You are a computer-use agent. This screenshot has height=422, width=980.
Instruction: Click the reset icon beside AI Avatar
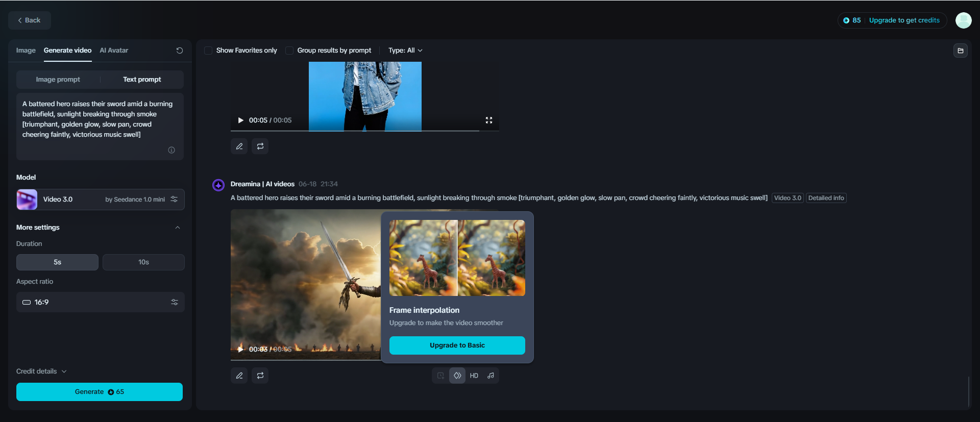[x=180, y=51]
